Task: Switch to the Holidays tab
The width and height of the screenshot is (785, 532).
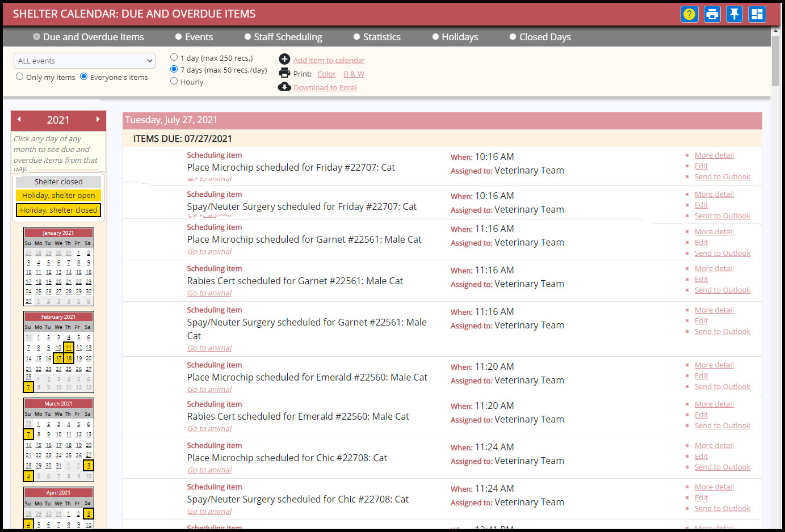Action: (x=455, y=37)
